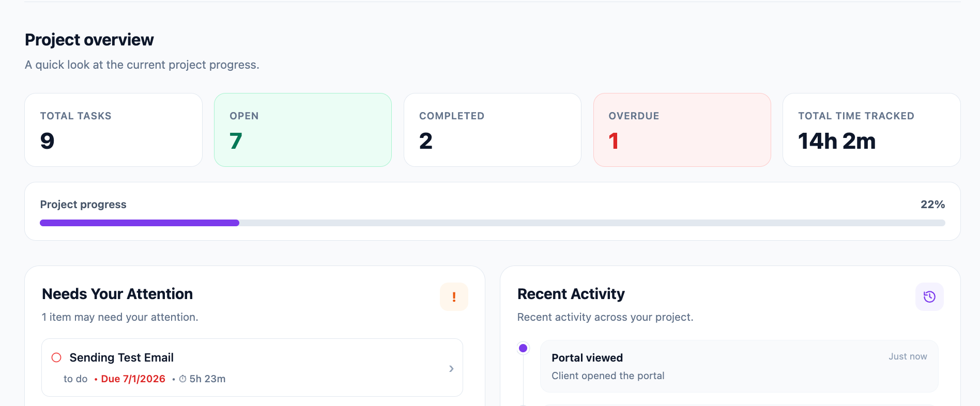Select the Total Time Tracked card
The image size is (980, 406).
[871, 130]
